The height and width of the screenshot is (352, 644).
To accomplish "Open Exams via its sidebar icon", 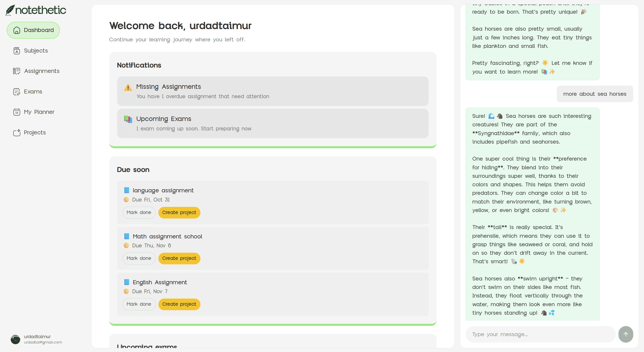I will 17,92.
